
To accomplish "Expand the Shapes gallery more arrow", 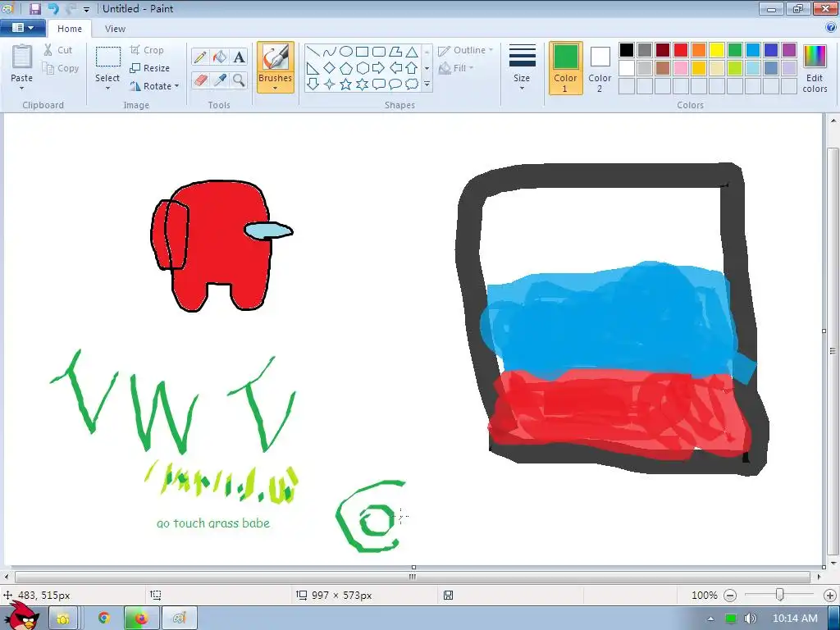I will (427, 84).
